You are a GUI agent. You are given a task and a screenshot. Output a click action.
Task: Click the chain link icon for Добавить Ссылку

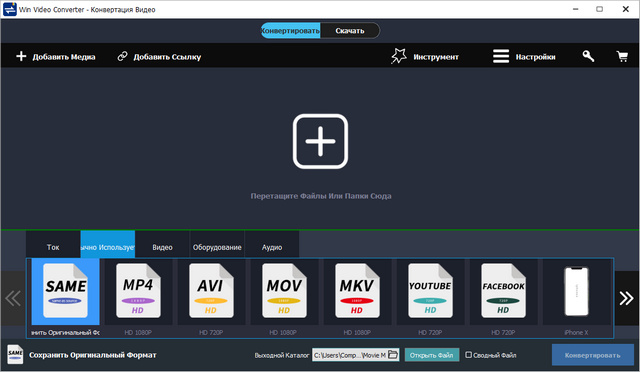tap(122, 56)
